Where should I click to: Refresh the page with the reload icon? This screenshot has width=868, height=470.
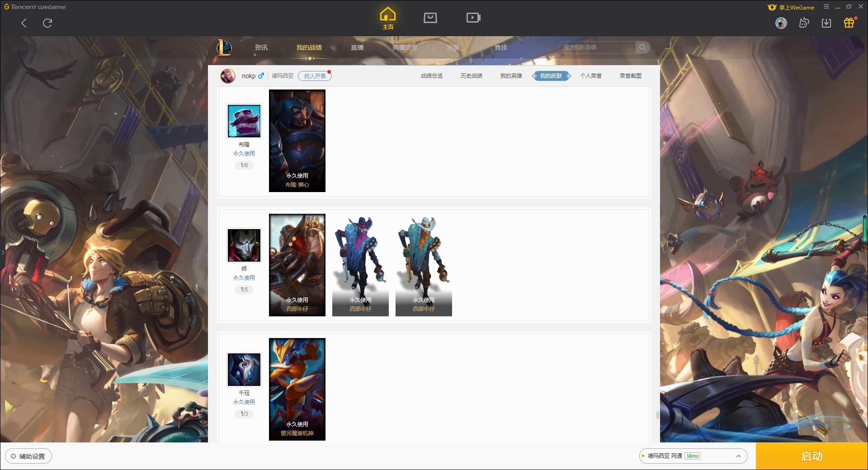click(47, 23)
